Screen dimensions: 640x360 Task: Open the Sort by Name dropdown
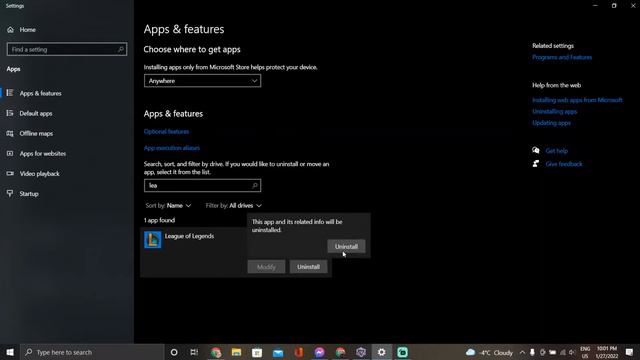168,205
